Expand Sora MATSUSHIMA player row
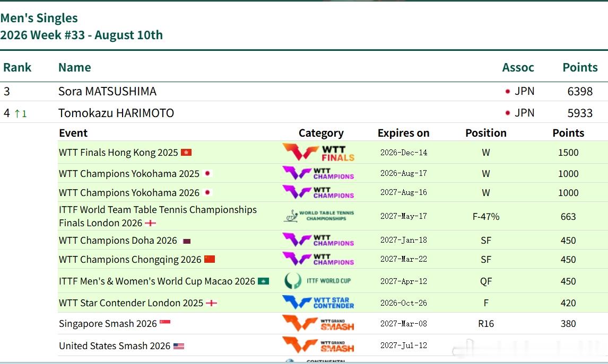Viewport: 608px width, 364px height. click(x=304, y=91)
